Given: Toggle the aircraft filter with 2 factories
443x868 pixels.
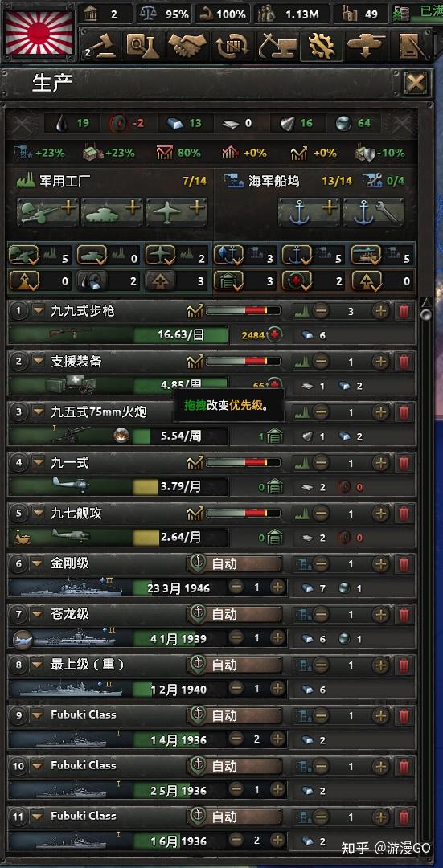Looking at the screenshot, I should click(160, 256).
